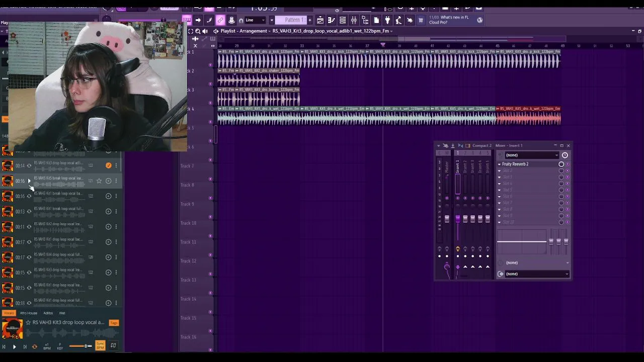The height and width of the screenshot is (362, 644).
Task: Toggle the Slot 3 enable circle in Mixer
Action: click(x=561, y=177)
